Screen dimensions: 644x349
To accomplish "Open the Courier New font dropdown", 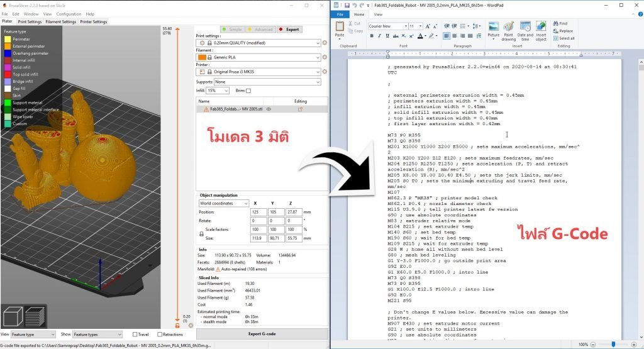I will click(404, 26).
